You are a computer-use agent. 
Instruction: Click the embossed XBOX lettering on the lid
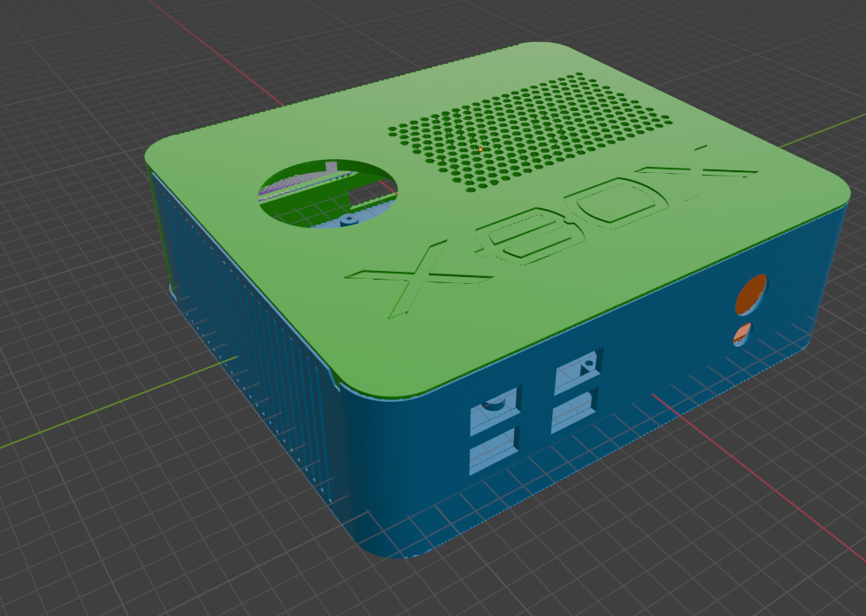point(551,231)
